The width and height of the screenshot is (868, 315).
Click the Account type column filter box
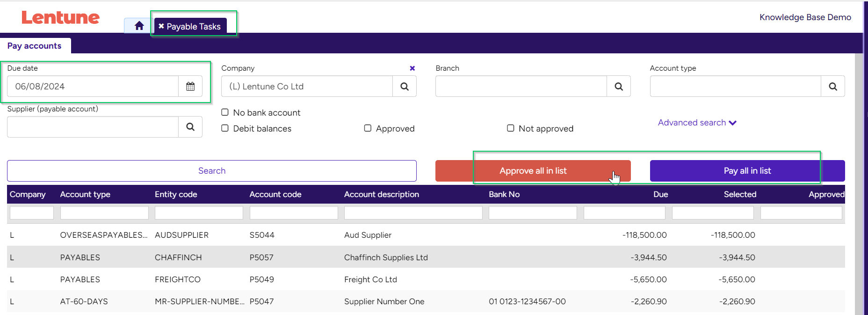tap(104, 213)
